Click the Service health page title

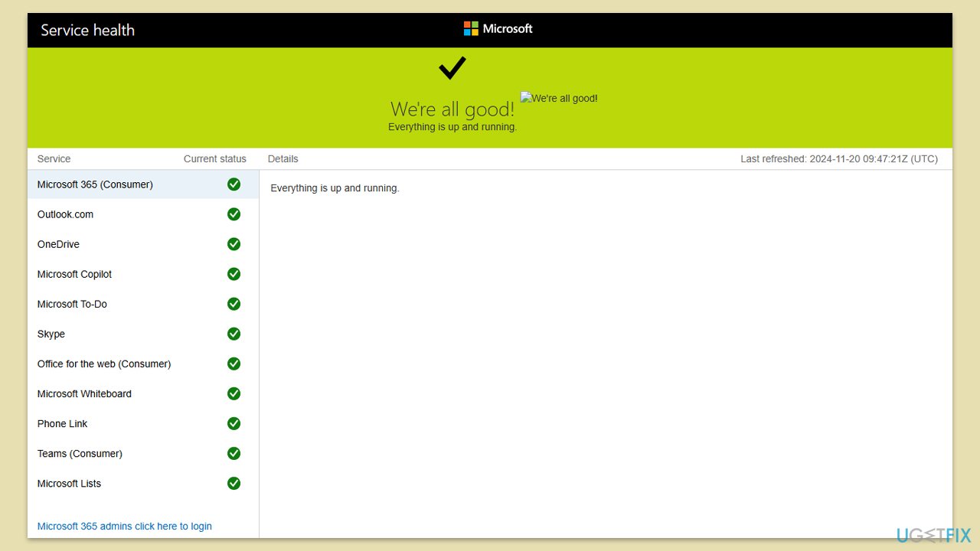pos(87,30)
